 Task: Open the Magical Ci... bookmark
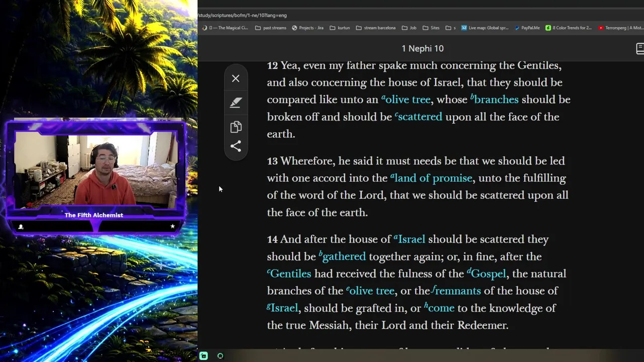[x=225, y=28]
